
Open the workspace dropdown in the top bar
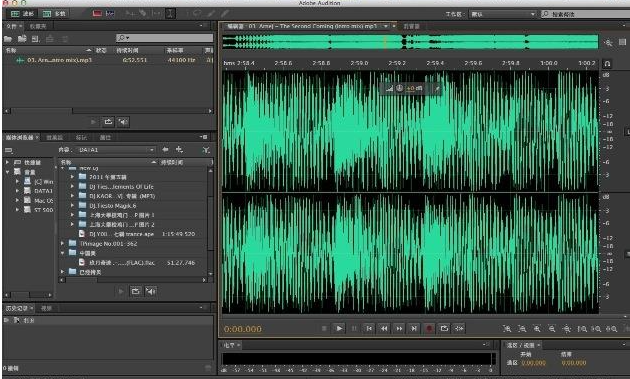[503, 14]
